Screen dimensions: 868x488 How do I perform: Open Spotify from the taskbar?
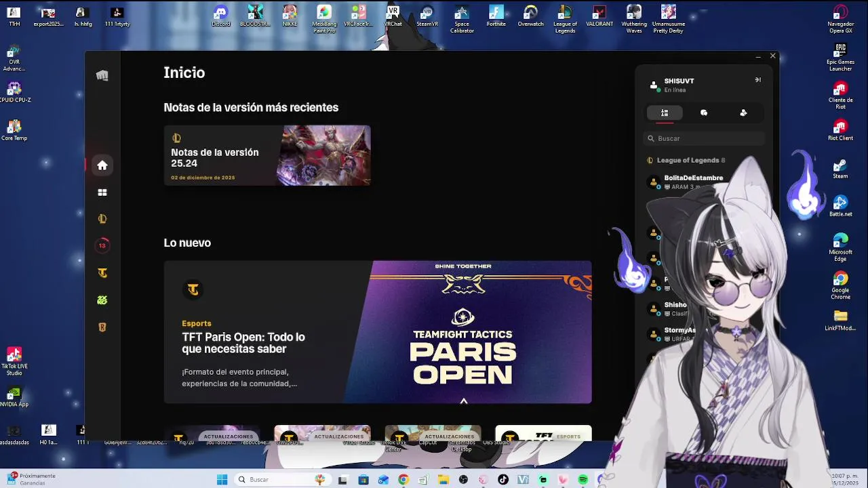[x=583, y=479]
